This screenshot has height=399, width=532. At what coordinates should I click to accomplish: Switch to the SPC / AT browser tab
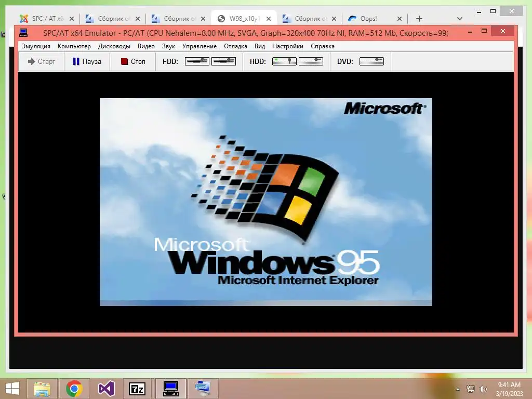(47, 19)
